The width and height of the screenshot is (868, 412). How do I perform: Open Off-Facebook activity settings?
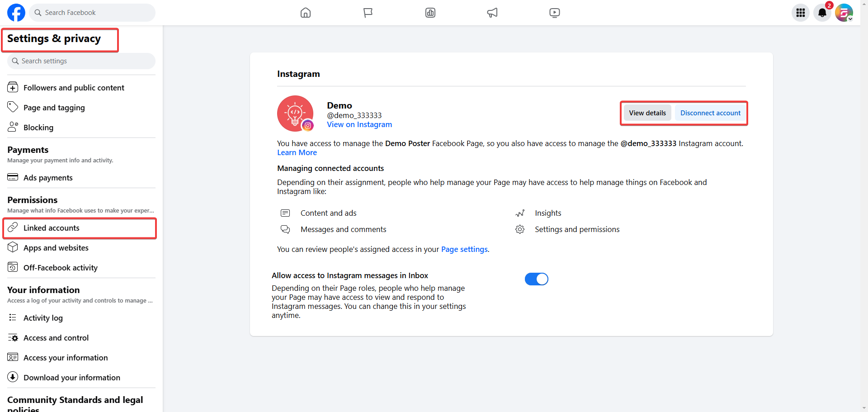pyautogui.click(x=81, y=268)
